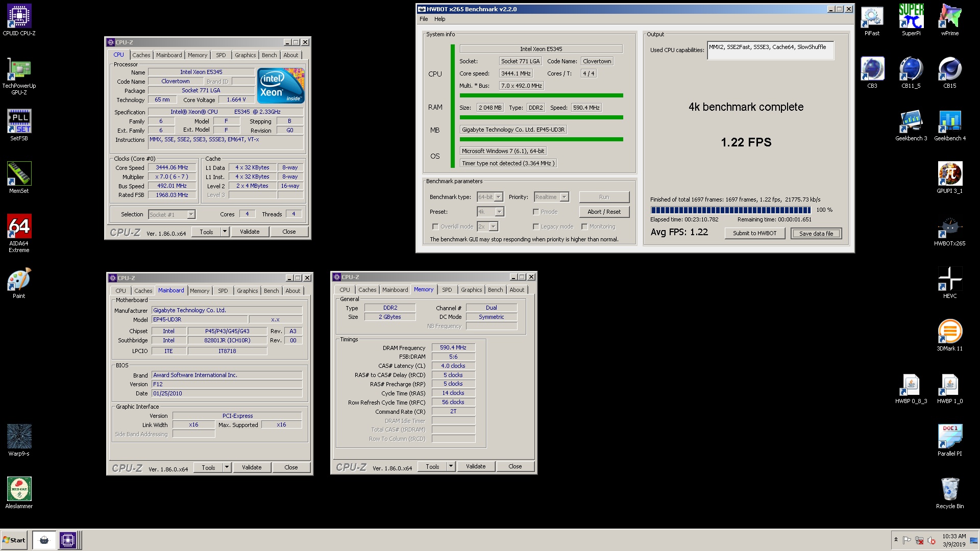Image resolution: width=980 pixels, height=551 pixels.
Task: Open About tab in CPU-Z Memory window
Action: pos(517,290)
